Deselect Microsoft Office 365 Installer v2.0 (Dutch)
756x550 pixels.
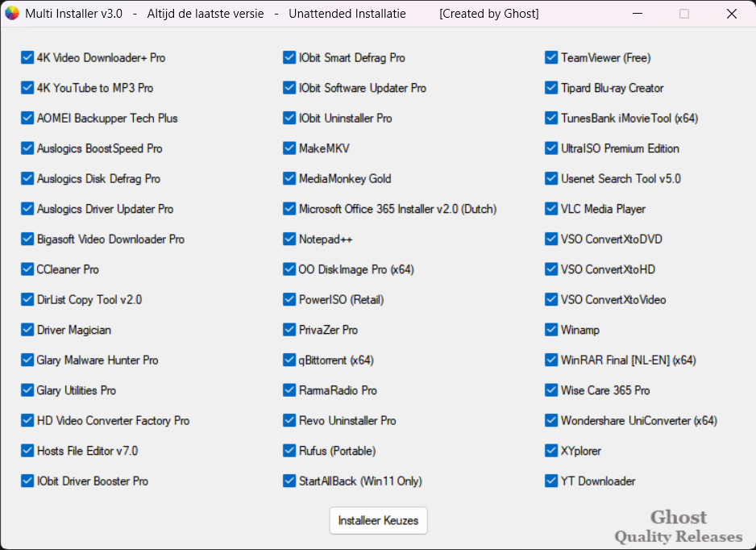point(289,209)
